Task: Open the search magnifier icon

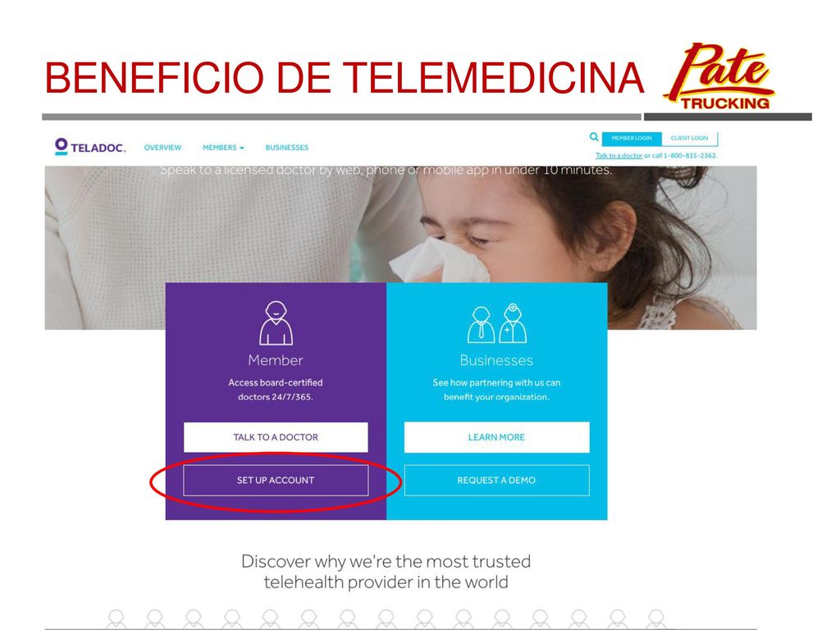Action: click(x=594, y=137)
